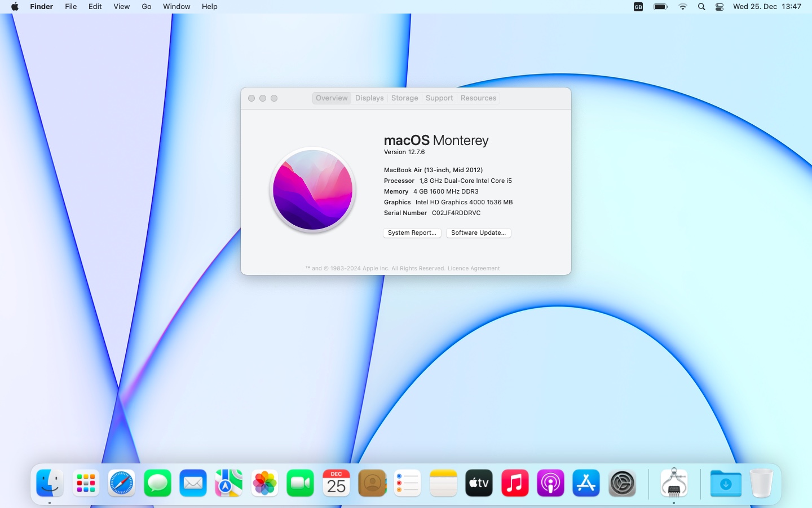Click the Software Update... button
The height and width of the screenshot is (508, 812).
[x=479, y=233]
